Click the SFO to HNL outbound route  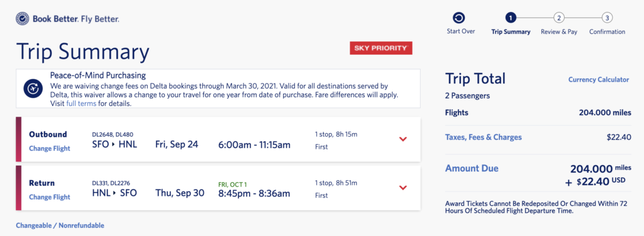(114, 144)
